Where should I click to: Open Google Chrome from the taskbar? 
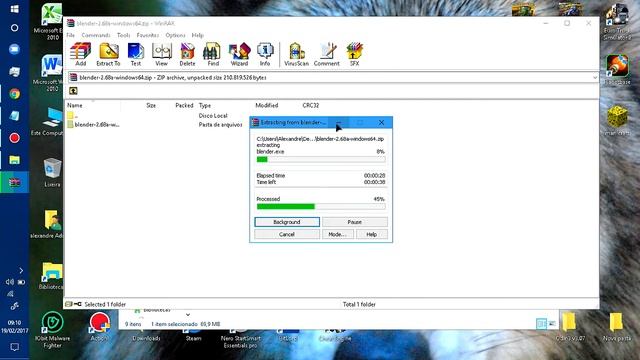click(x=14, y=94)
